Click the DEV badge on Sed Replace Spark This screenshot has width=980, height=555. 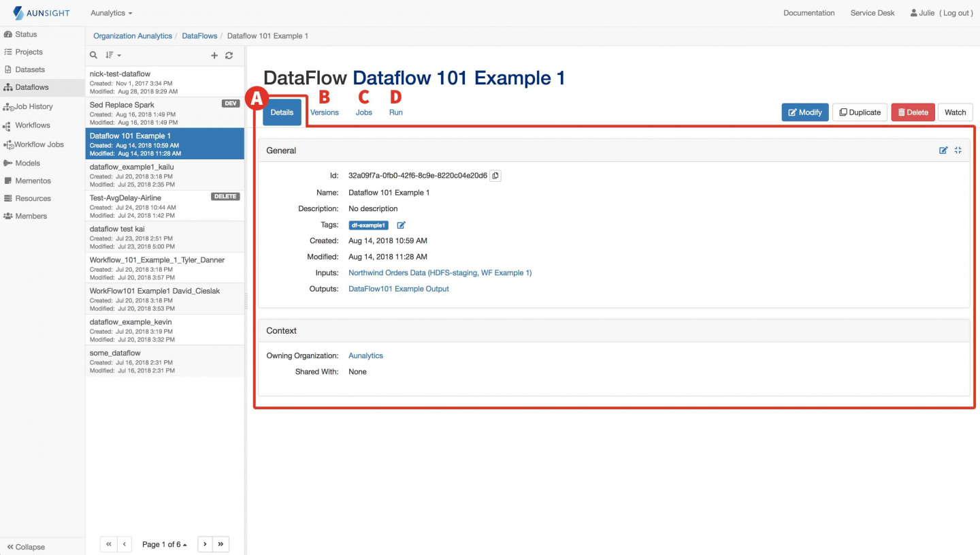[231, 104]
